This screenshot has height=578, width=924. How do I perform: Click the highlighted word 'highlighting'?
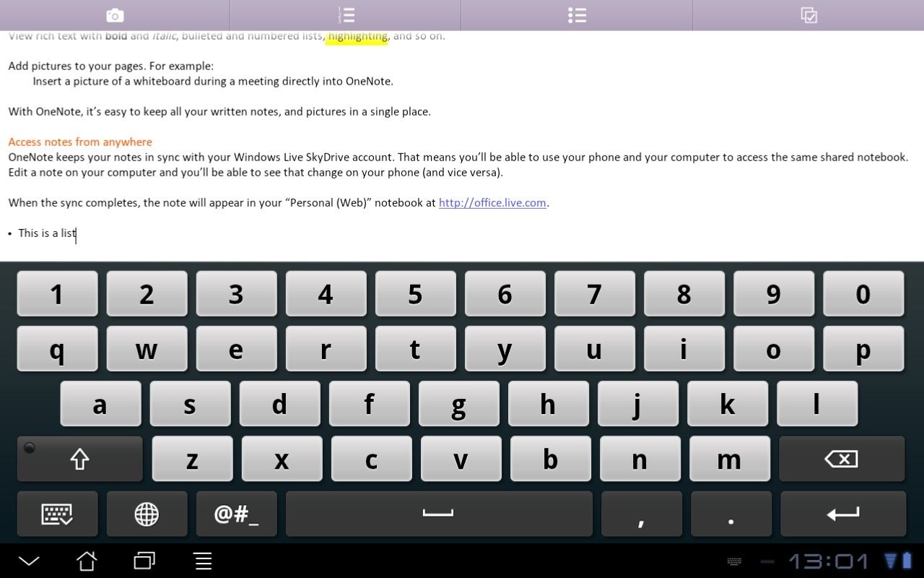pos(357,37)
